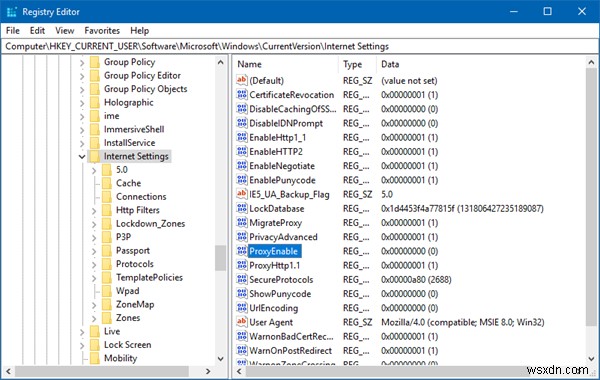
Task: Sort values by Type column header
Action: point(357,64)
